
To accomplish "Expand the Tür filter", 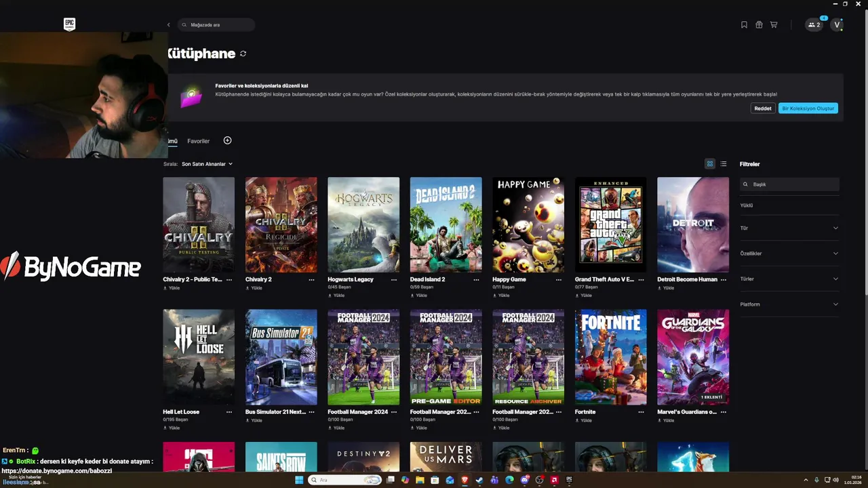I will pyautogui.click(x=789, y=228).
